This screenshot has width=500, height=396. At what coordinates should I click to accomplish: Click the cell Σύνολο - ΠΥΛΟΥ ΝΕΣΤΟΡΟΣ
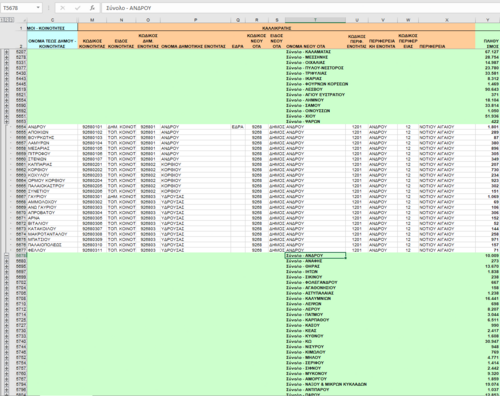[x=315, y=68]
